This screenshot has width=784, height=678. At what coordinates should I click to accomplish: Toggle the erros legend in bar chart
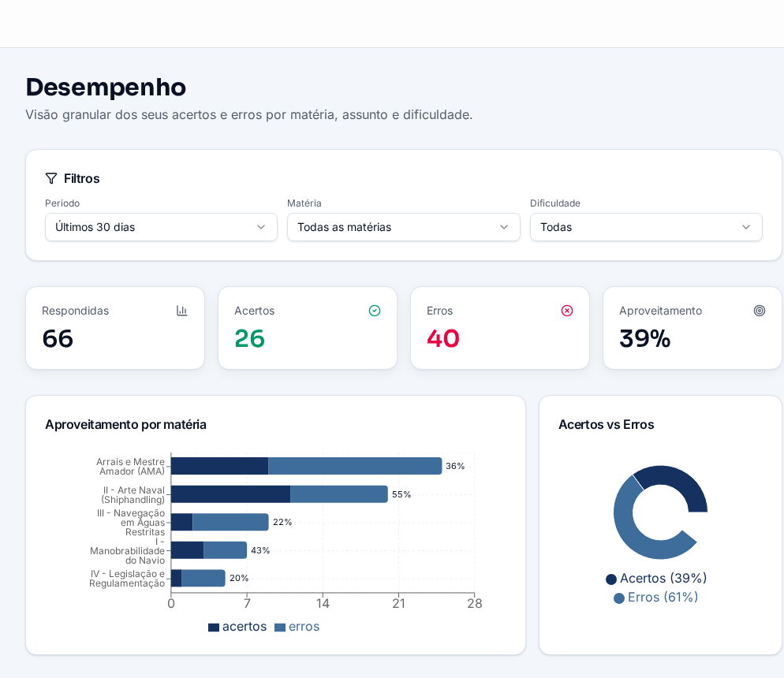[x=297, y=627]
